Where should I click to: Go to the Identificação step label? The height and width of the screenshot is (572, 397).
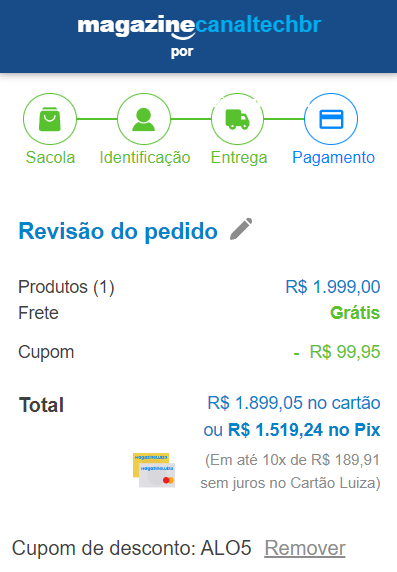(x=145, y=158)
